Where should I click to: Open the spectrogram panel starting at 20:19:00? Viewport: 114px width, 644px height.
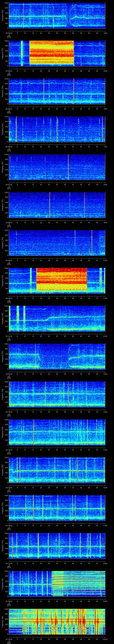[x=57, y=621]
